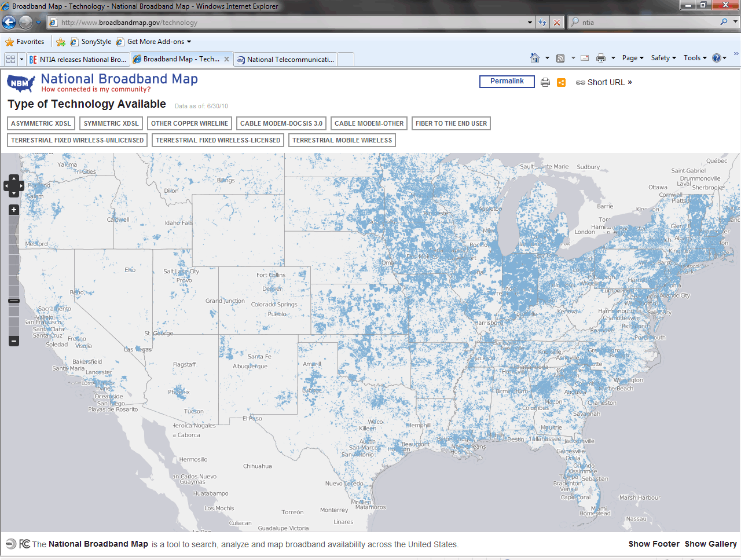Click the RSS feeds icon in command bar

[560, 58]
